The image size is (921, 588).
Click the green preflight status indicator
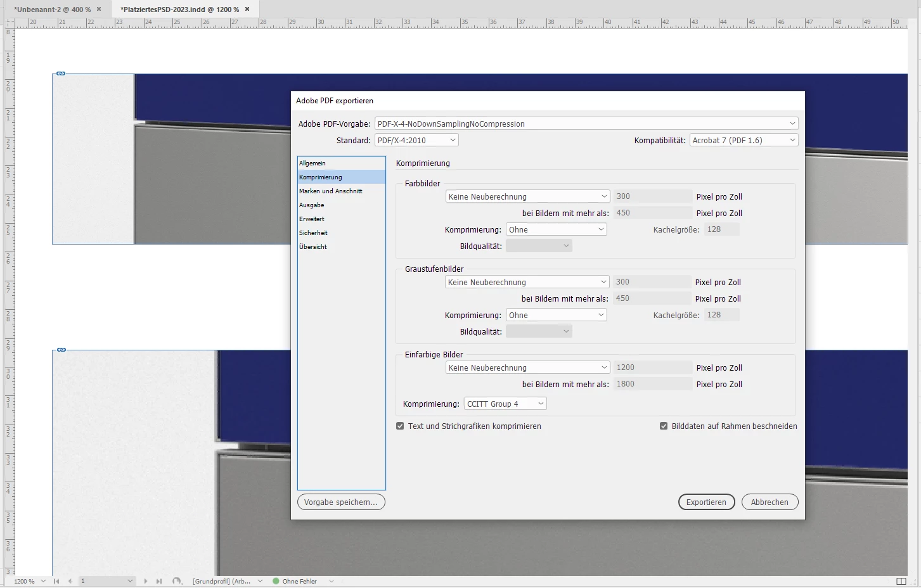pos(276,581)
